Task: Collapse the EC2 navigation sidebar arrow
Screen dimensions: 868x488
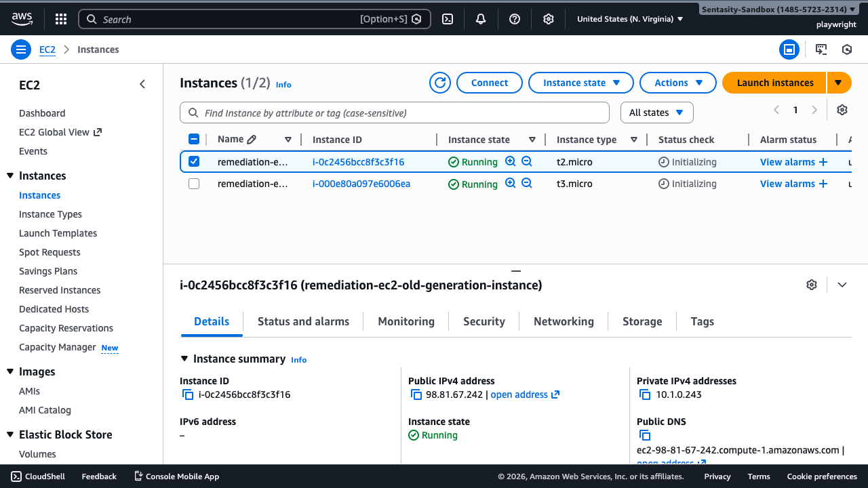Action: (x=142, y=84)
